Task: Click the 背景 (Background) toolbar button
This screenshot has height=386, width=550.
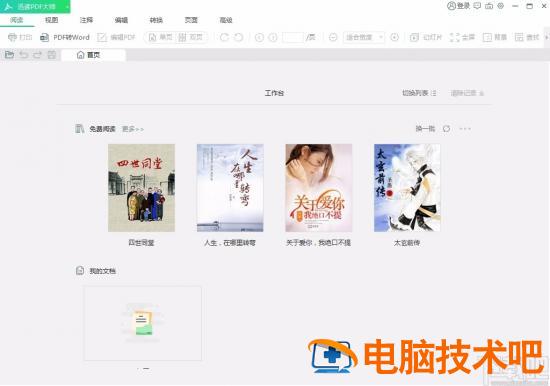Action: tap(495, 37)
